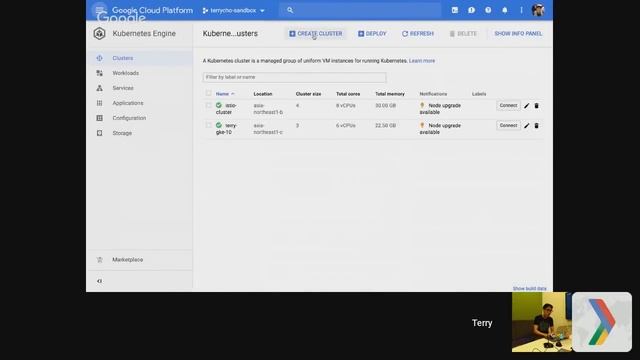Edit the terry-gke-10 cluster pencil icon
Viewport: 640px width, 360px height.
(527, 126)
